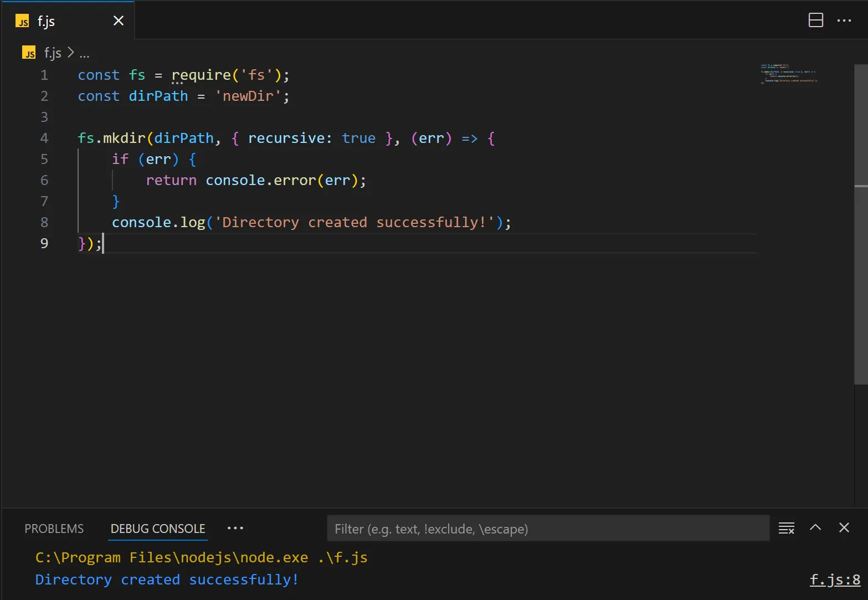Split the editor layout icon

coord(816,20)
